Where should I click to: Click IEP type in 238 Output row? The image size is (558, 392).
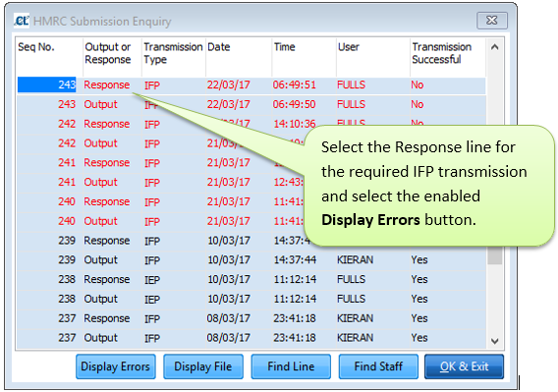coord(152,299)
